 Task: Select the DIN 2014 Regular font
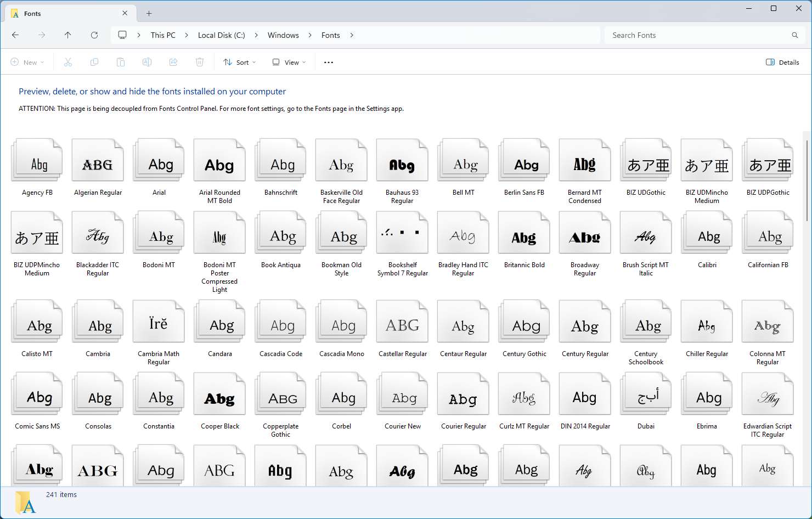pyautogui.click(x=585, y=401)
